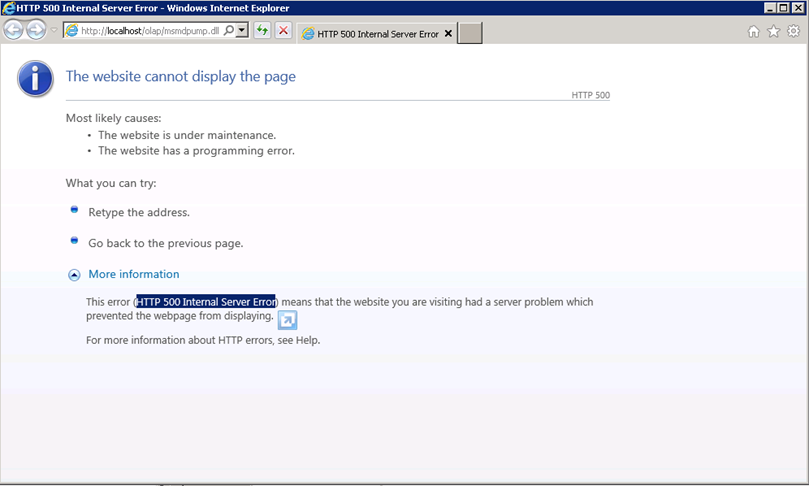This screenshot has width=809, height=486.
Task: Click the "Retype the address." link
Action: 138,212
